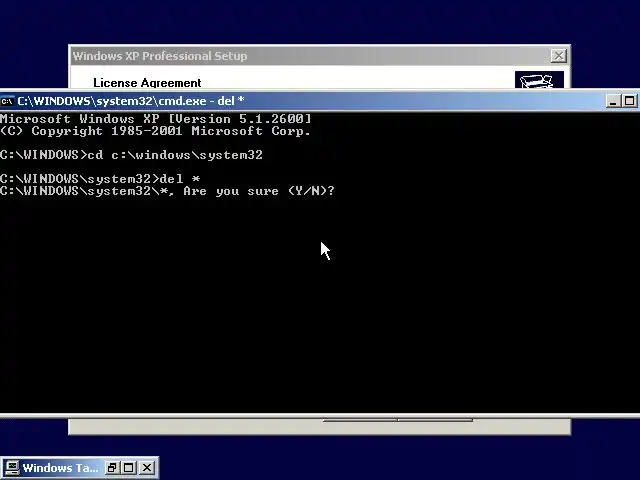Screen dimensions: 640x480
Task: Click the Windows Task Manager minimized window icon
Action: tap(12, 468)
